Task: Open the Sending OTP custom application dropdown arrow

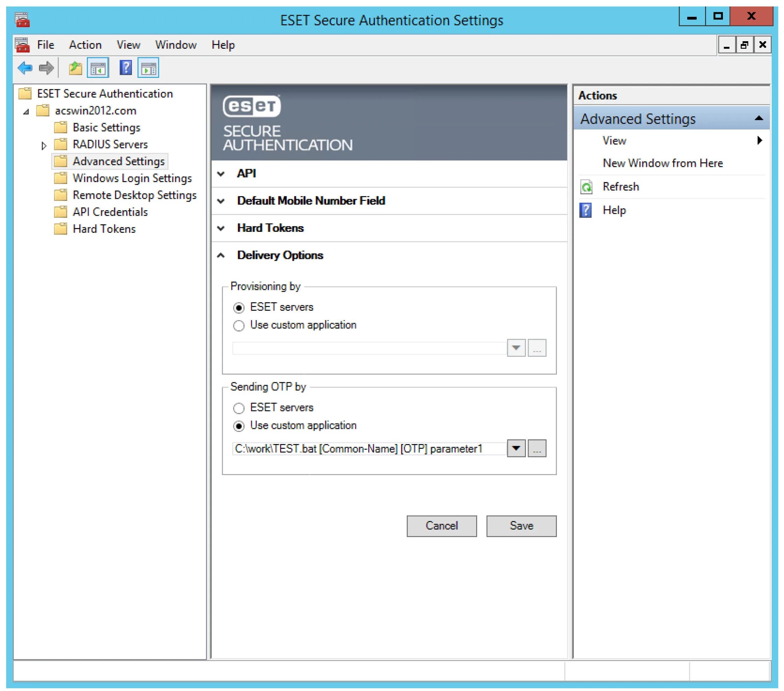Action: (516, 448)
